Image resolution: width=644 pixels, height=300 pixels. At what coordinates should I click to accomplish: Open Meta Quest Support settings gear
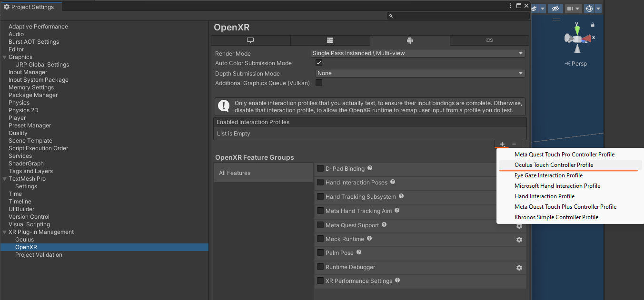tap(519, 226)
